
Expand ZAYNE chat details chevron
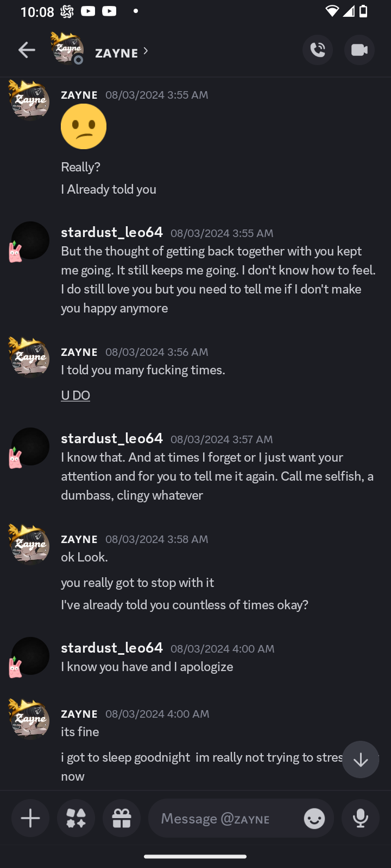[x=146, y=51]
